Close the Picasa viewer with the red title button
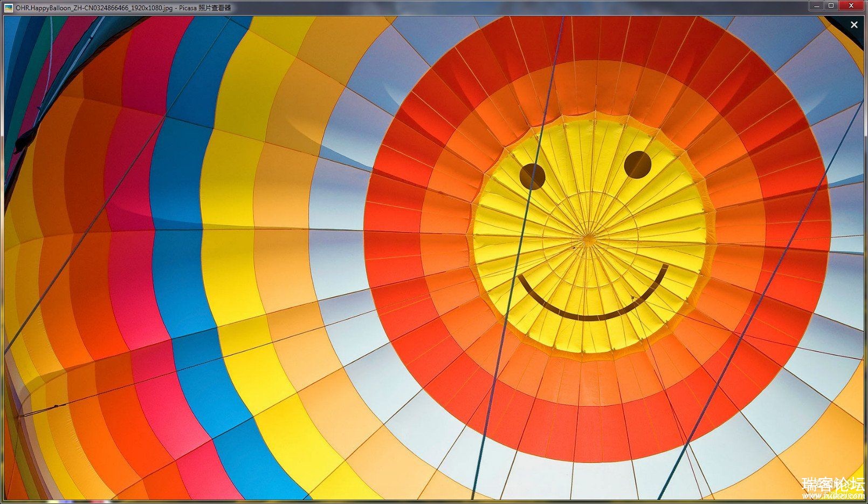The width and height of the screenshot is (868, 504). click(x=852, y=6)
